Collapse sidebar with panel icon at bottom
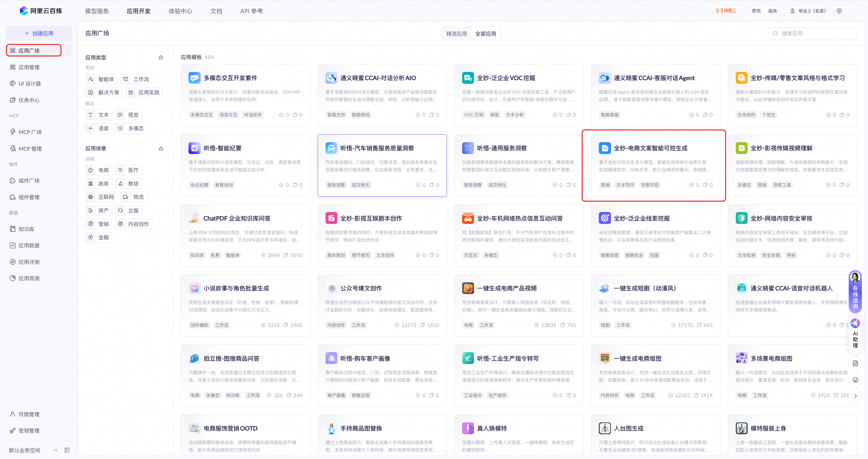Screen dimensions: 868x459 pyautogui.click(x=67, y=450)
